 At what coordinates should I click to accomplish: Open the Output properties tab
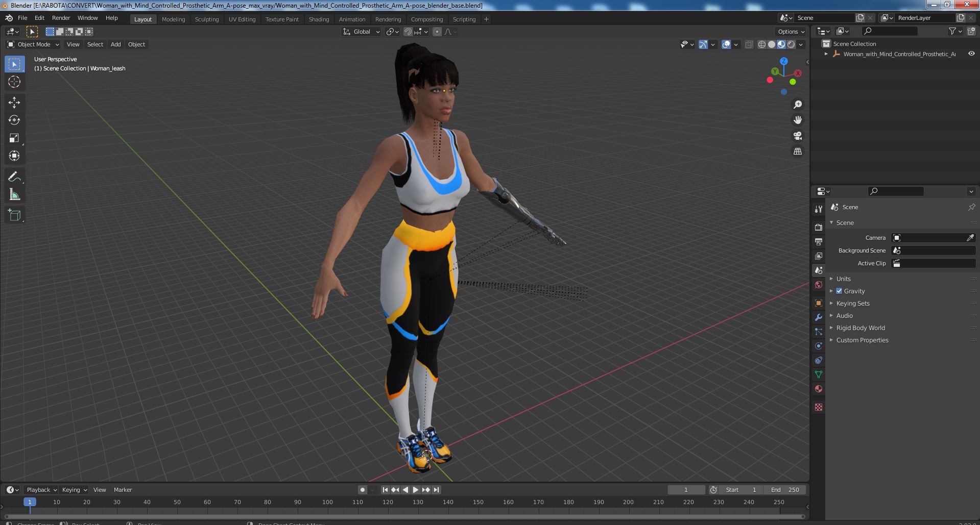pyautogui.click(x=819, y=241)
